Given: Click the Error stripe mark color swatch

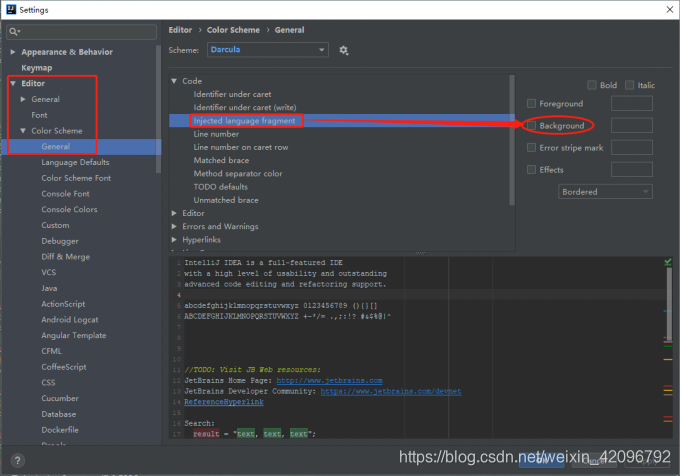Looking at the screenshot, I should 631,148.
